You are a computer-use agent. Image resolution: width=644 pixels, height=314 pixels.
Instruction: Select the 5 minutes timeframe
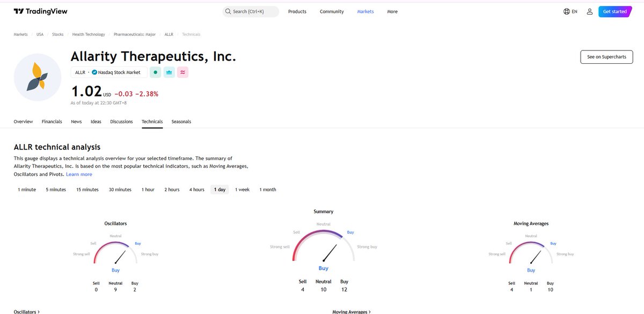coord(56,190)
